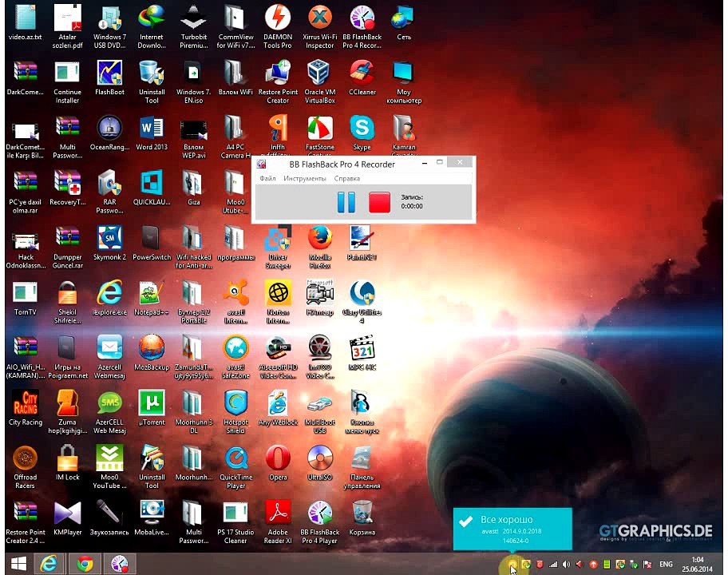Select the Notepad++ desktop icon

(152, 298)
